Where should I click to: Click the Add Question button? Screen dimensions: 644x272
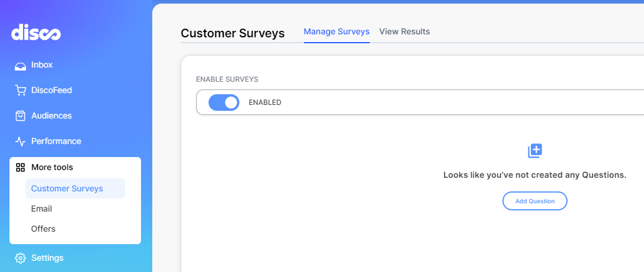pos(535,201)
